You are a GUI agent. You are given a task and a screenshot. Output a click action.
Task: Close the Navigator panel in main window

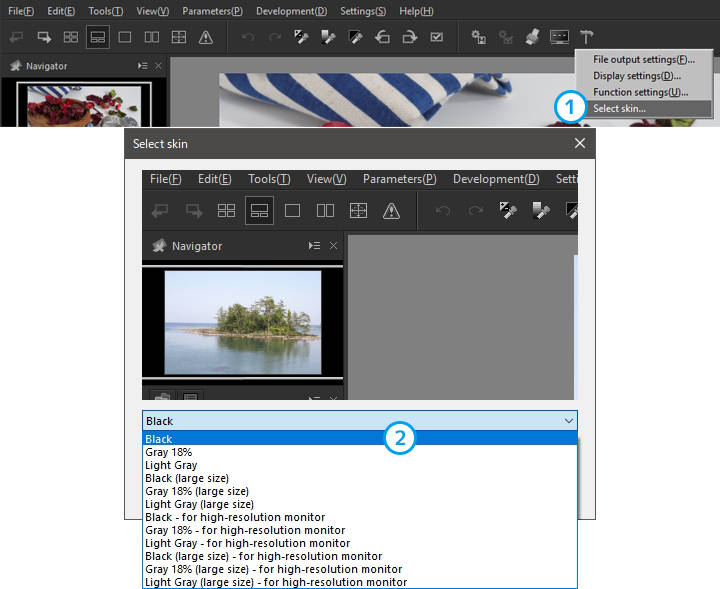coord(158,66)
